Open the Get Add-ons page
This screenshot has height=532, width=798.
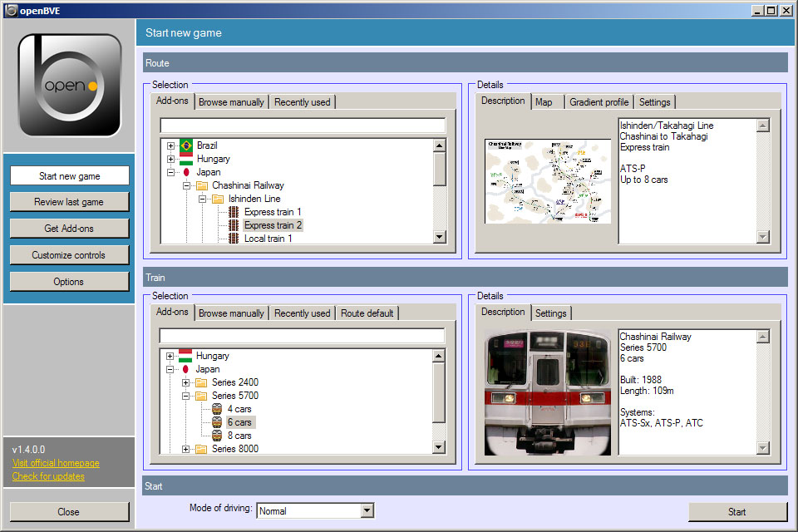pyautogui.click(x=69, y=229)
